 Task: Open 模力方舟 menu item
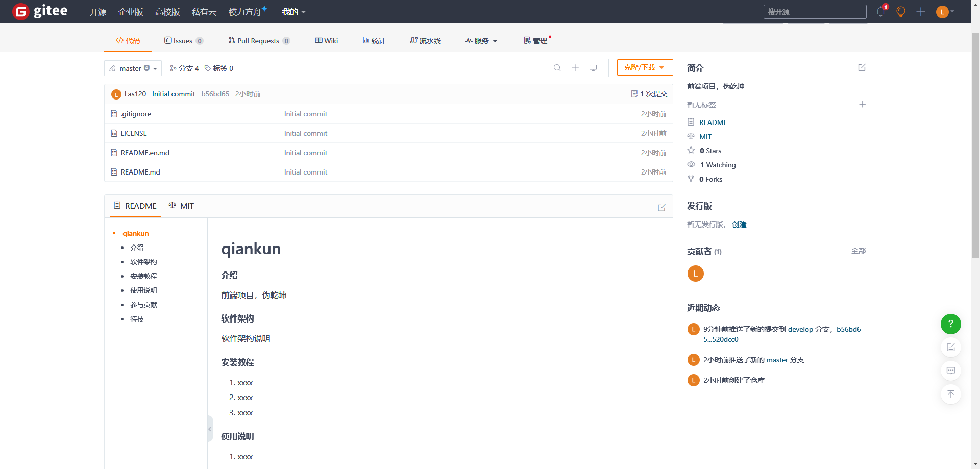pos(245,12)
